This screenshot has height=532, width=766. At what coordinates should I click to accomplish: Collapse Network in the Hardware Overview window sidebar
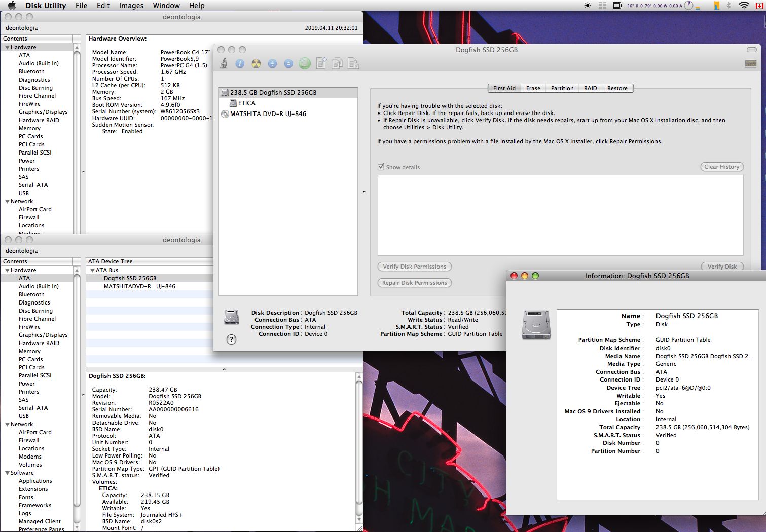click(x=7, y=201)
